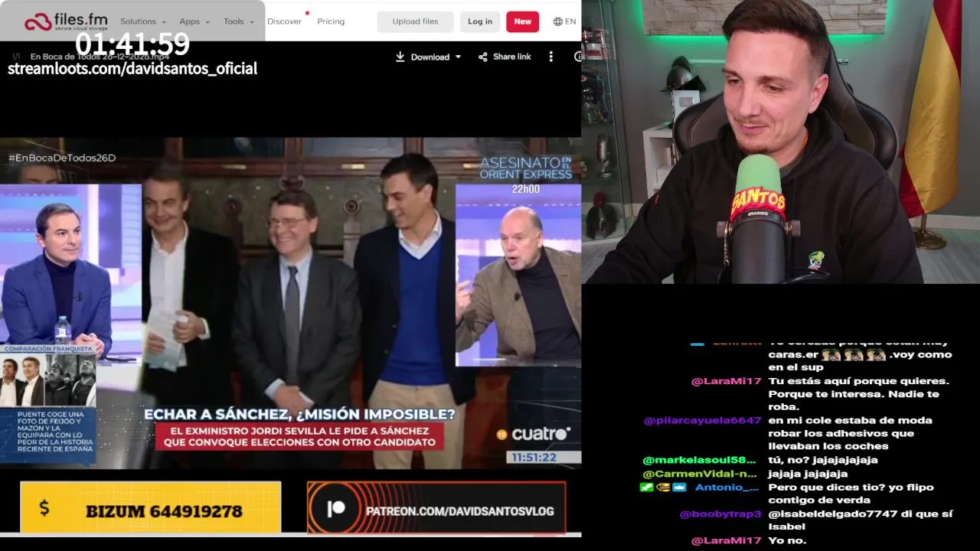Click the #EnBocaDeTodos26D hashtag in video
The width and height of the screenshot is (980, 551).
tap(62, 158)
